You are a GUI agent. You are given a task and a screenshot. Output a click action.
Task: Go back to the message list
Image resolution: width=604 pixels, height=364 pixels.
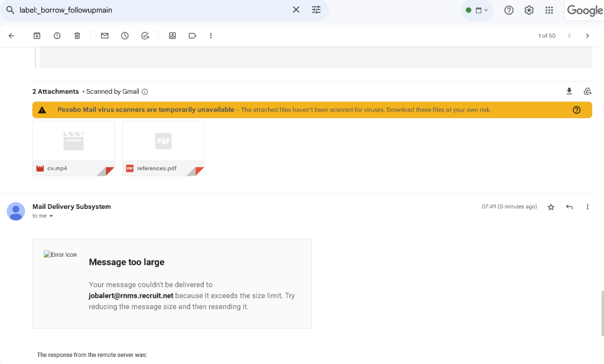[12, 36]
